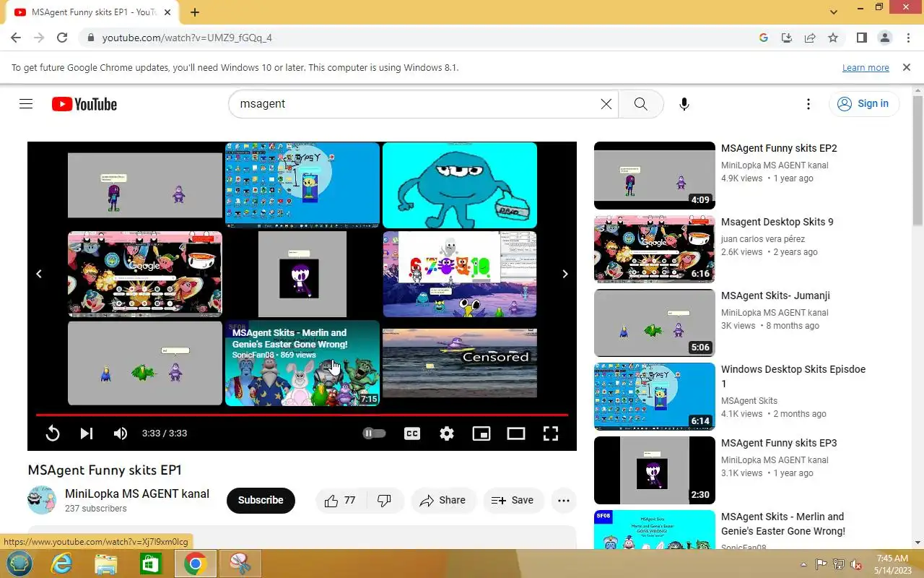Enter full screen mode
Viewport: 924px width, 578px height.
[x=551, y=433]
